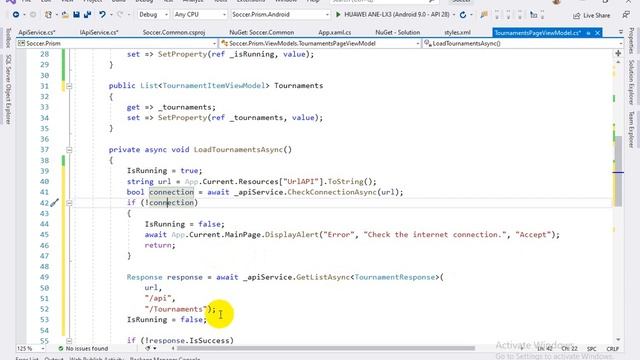Save the current file with the floppy icon
Screen dimensions: 640x360
[x=76, y=15]
